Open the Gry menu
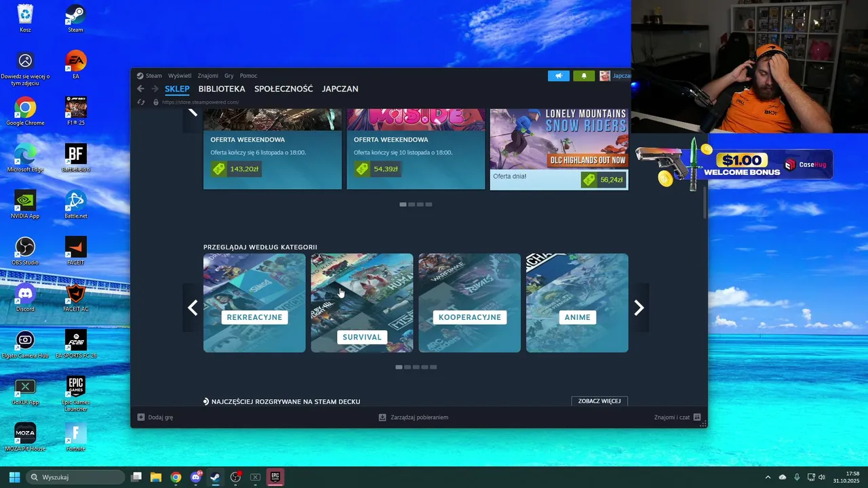 229,76
